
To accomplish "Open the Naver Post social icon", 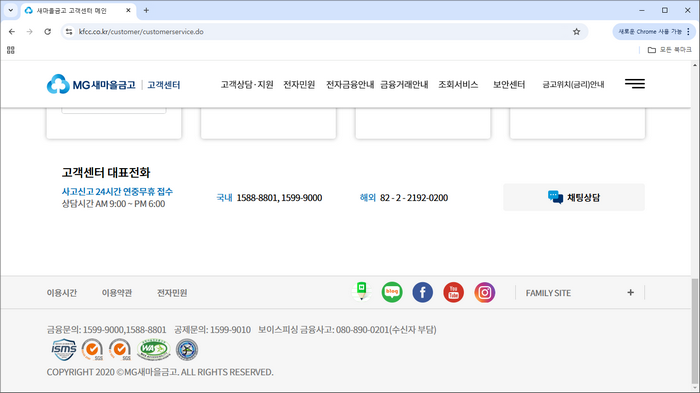I will (361, 293).
